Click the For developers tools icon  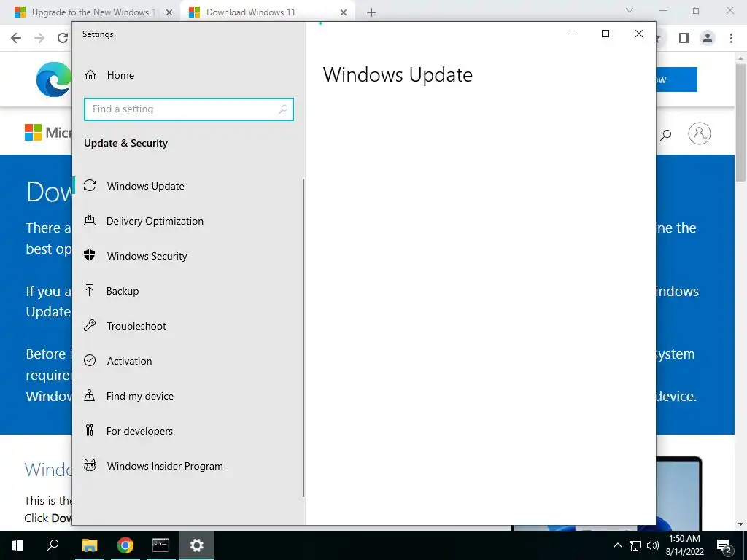(90, 430)
